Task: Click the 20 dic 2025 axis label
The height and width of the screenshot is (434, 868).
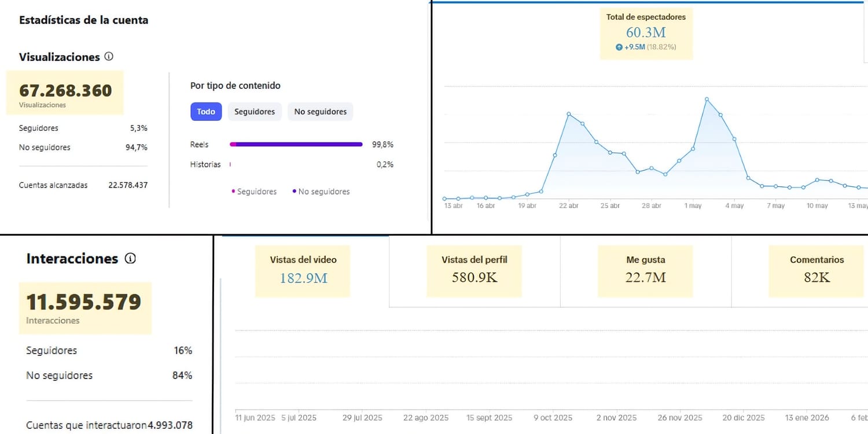Action: [744, 418]
